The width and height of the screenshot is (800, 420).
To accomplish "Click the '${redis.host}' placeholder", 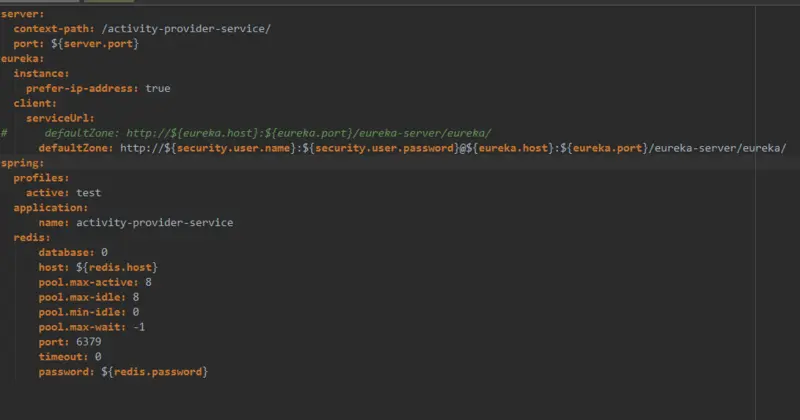I will (x=117, y=267).
